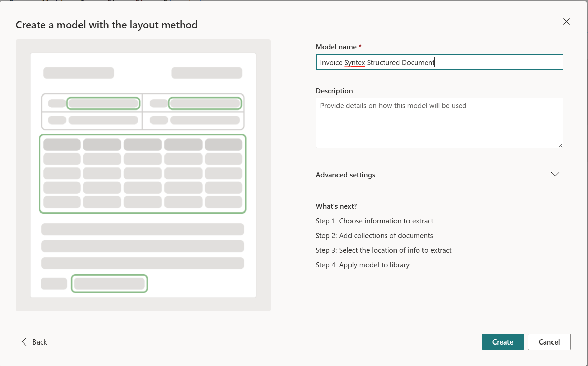This screenshot has height=366, width=588.
Task: Click the Cancel button
Action: coord(549,342)
